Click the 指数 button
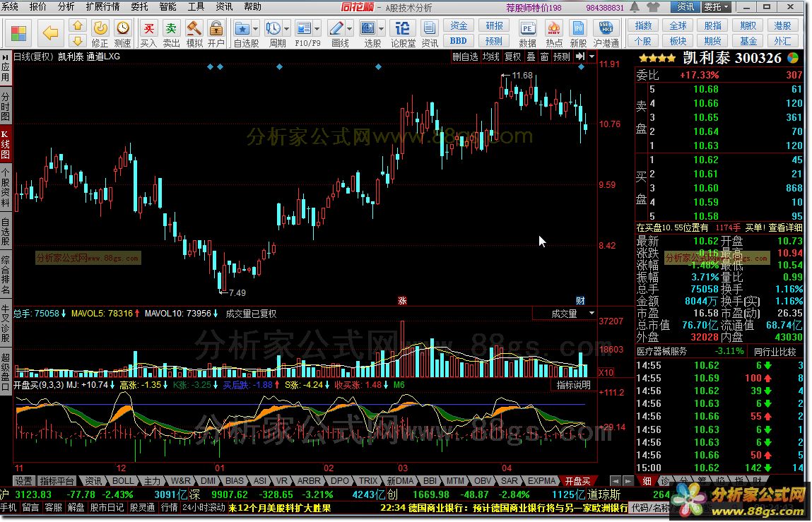 click(643, 25)
